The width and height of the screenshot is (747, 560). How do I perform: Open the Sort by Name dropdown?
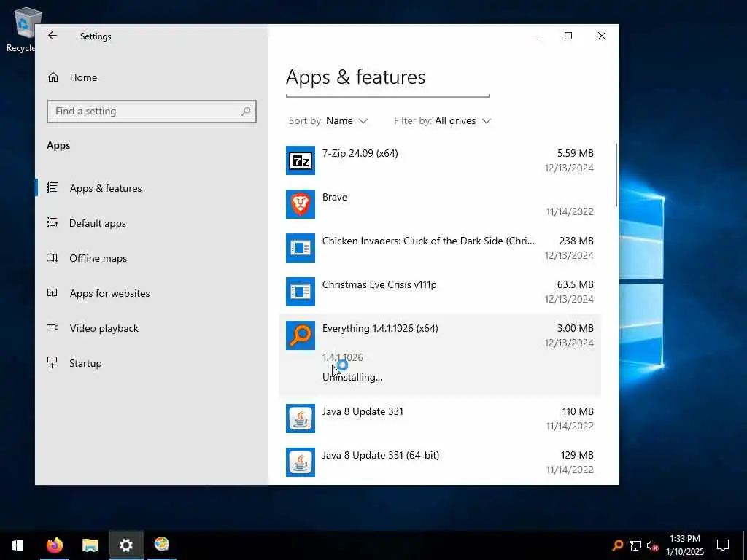pyautogui.click(x=328, y=121)
